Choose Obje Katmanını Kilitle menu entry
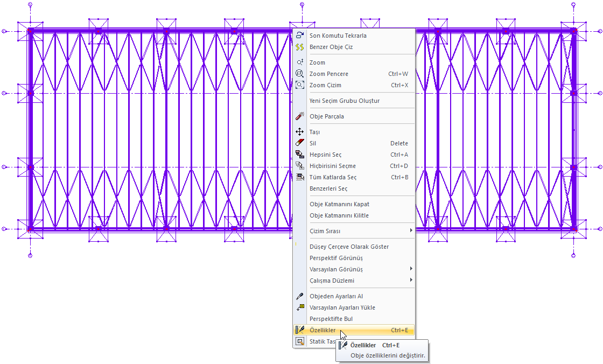 (x=339, y=215)
